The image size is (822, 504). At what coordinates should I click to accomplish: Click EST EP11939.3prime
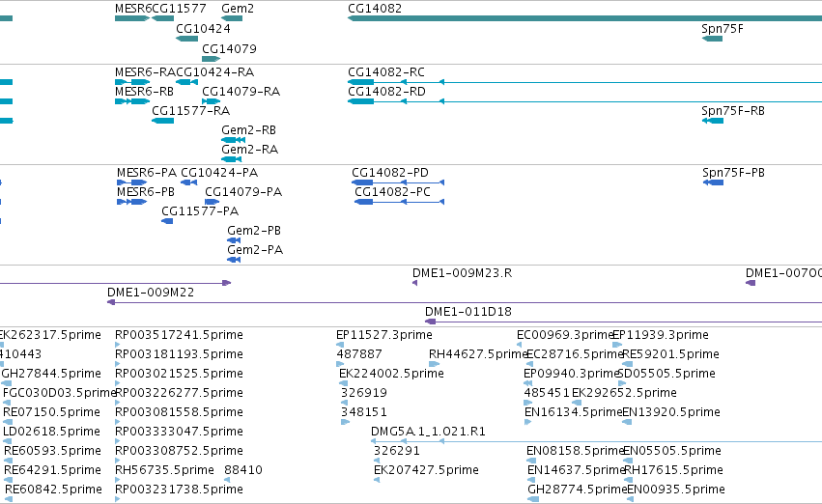tap(661, 335)
